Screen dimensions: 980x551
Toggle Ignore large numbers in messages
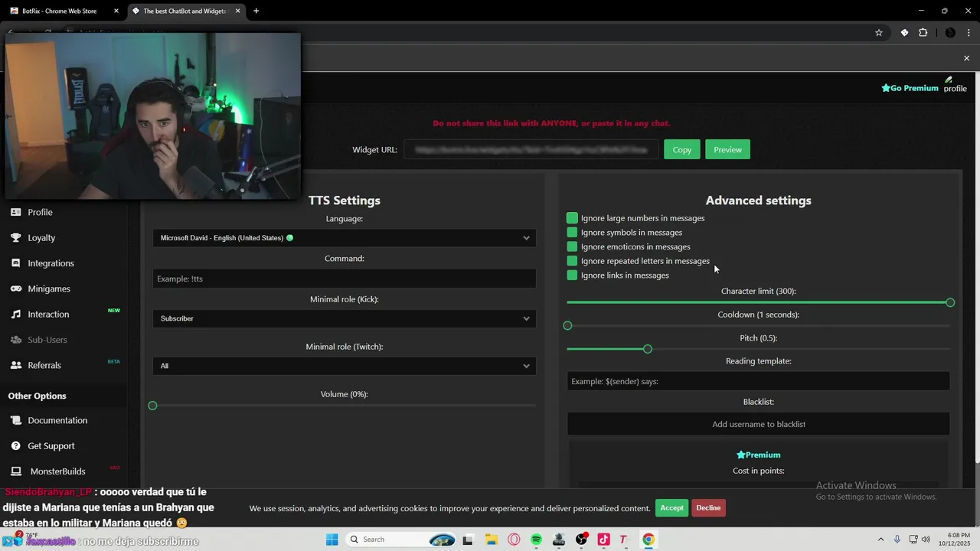point(572,218)
